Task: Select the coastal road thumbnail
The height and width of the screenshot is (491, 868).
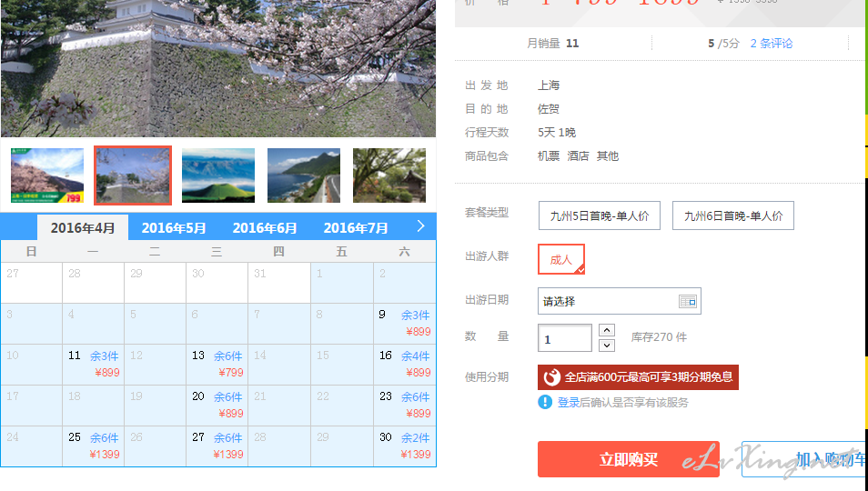Action: (304, 175)
